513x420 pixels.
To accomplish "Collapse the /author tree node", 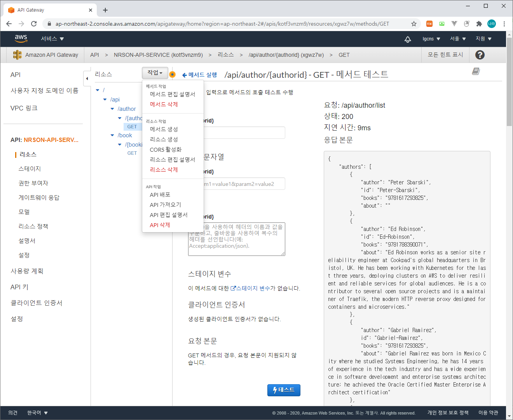I will pos(112,109).
